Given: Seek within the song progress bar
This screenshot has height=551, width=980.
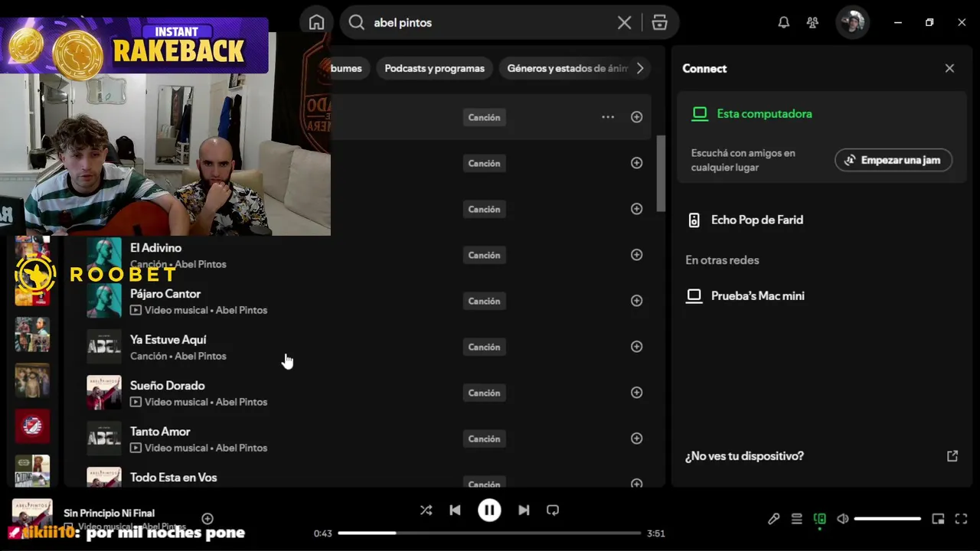Looking at the screenshot, I should click(489, 533).
